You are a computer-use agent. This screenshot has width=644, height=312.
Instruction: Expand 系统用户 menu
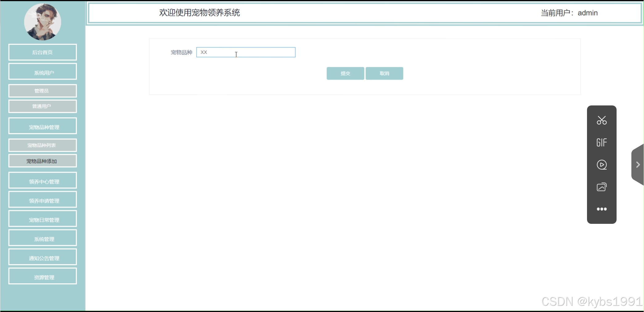(x=43, y=72)
